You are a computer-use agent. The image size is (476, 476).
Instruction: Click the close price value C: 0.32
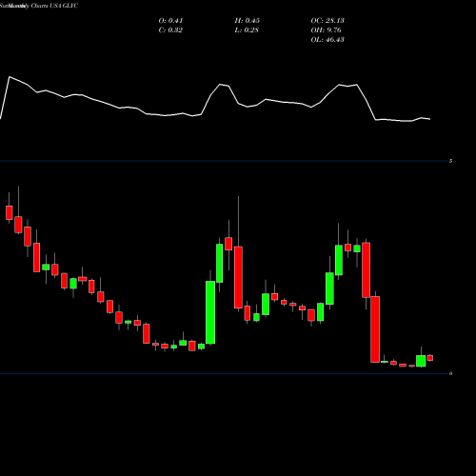coord(170,30)
